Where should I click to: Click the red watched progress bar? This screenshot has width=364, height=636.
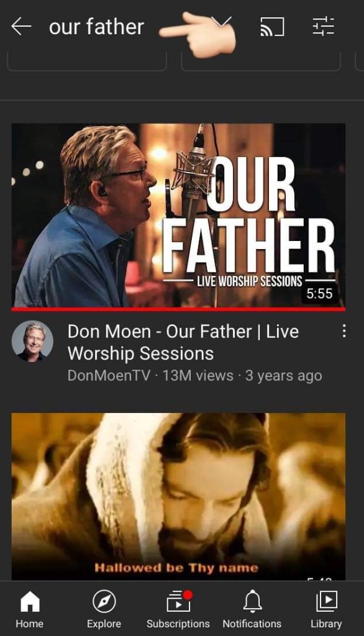[x=178, y=309]
